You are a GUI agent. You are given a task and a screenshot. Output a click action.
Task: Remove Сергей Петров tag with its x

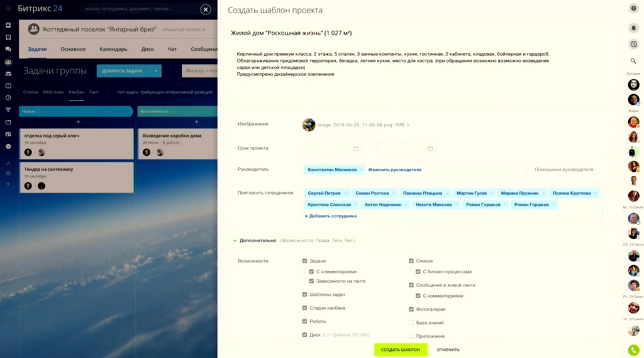click(x=347, y=193)
